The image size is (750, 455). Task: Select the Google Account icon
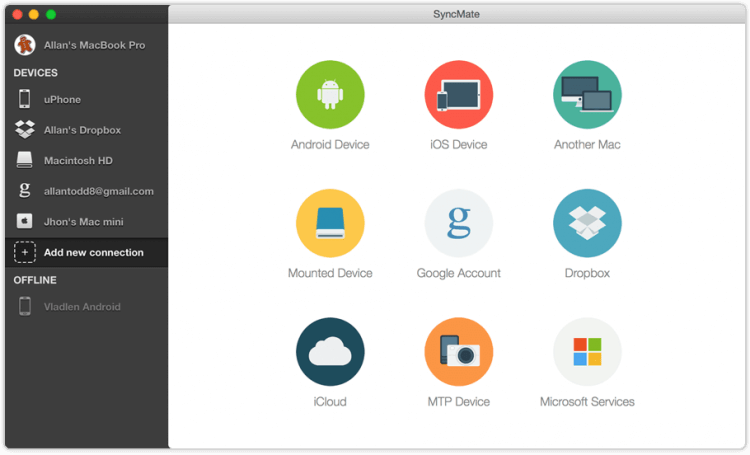pos(459,223)
